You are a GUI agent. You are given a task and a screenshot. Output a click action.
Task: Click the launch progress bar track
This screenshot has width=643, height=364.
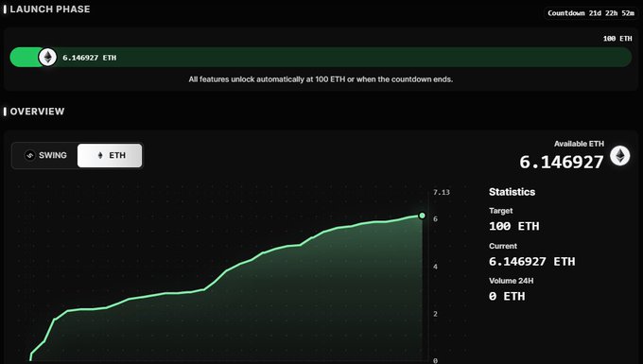point(321,57)
